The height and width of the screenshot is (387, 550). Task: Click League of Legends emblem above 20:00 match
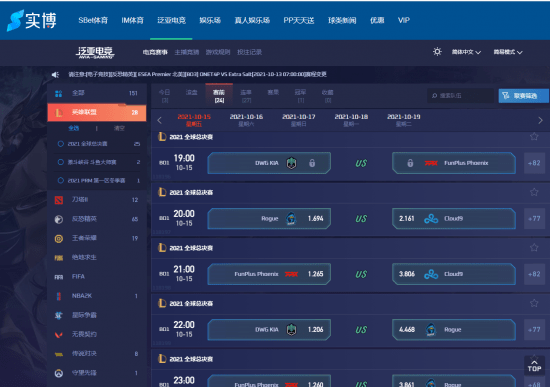[162, 192]
